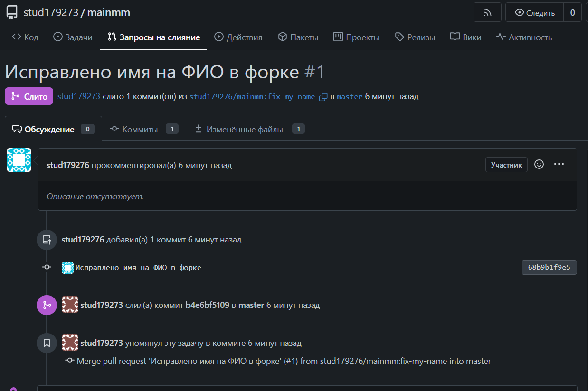The width and height of the screenshot is (588, 391).
Task: Click the merged commit b4e6bf5109 link
Action: pos(207,305)
